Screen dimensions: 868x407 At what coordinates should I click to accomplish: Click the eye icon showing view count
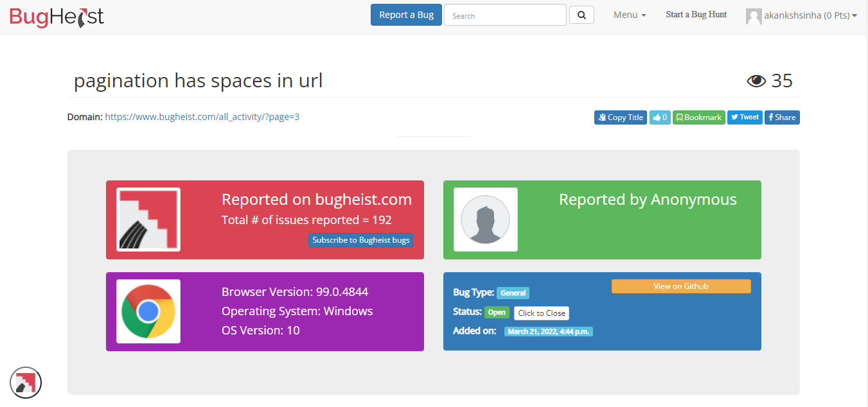[757, 80]
